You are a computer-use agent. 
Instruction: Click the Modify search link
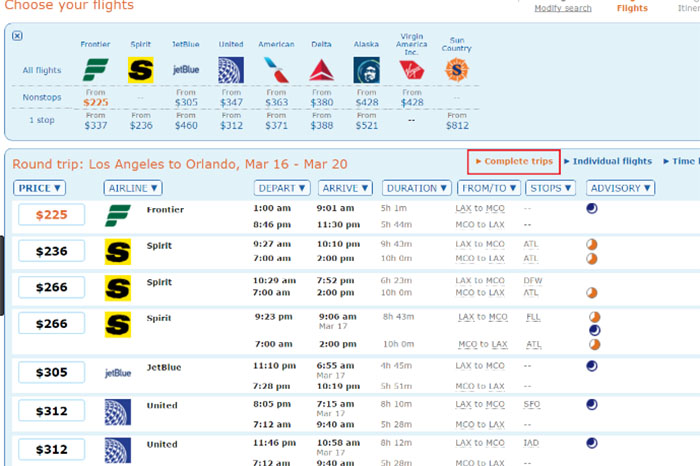pyautogui.click(x=562, y=8)
